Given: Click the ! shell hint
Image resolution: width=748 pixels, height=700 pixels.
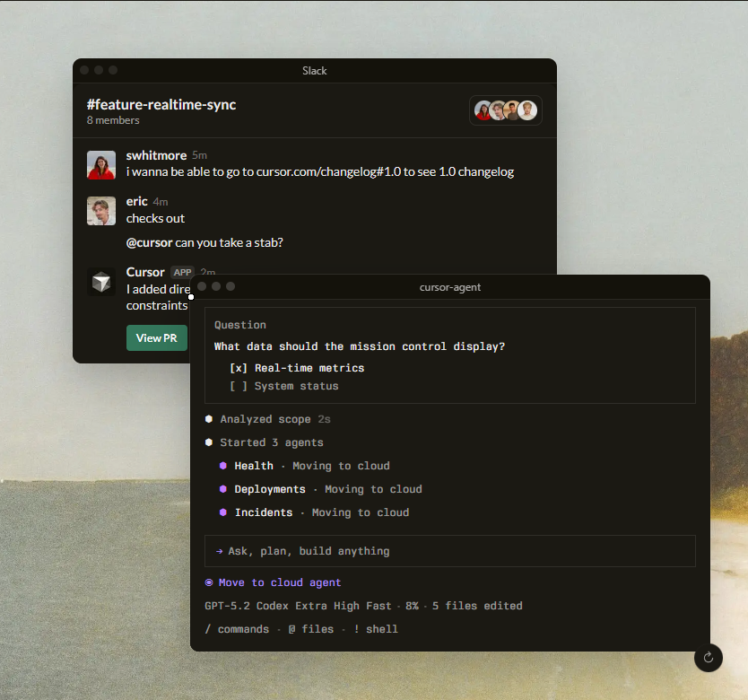Looking at the screenshot, I should tap(376, 629).
